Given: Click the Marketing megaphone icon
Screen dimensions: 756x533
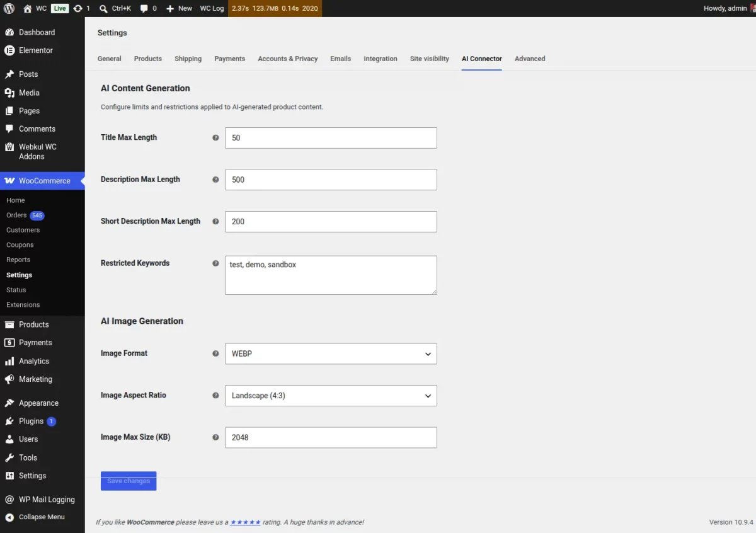Looking at the screenshot, I should pyautogui.click(x=9, y=379).
